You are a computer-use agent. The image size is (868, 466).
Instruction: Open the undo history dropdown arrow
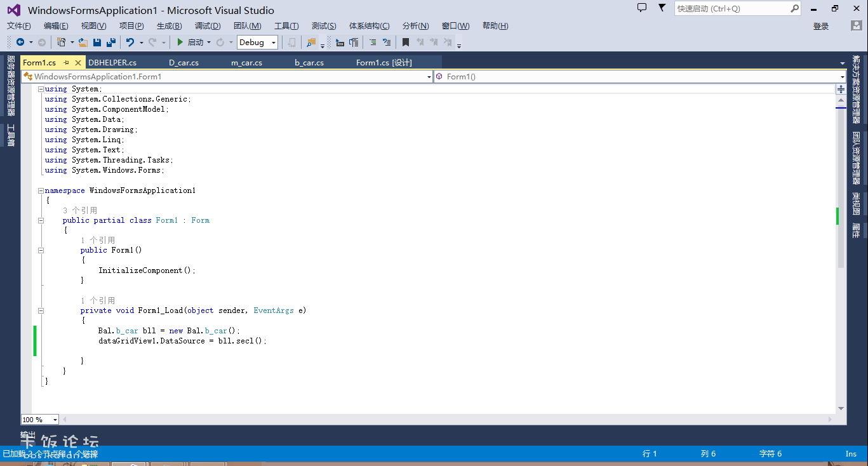[141, 43]
